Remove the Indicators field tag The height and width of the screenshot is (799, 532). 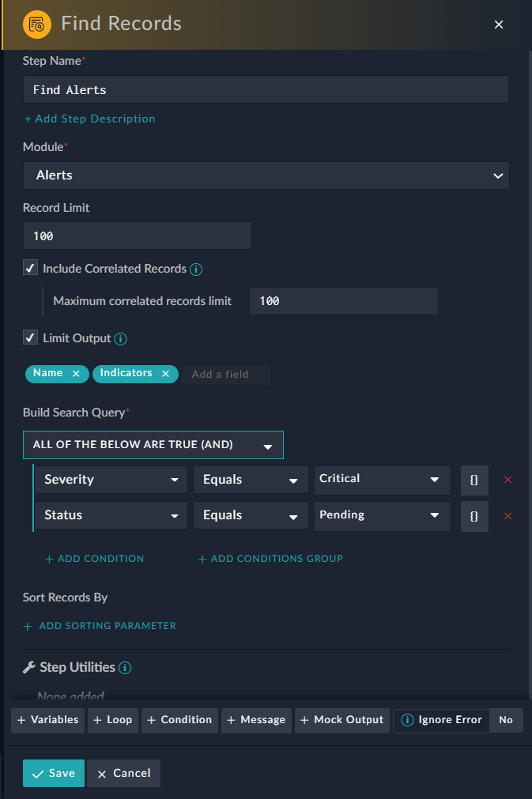point(165,374)
